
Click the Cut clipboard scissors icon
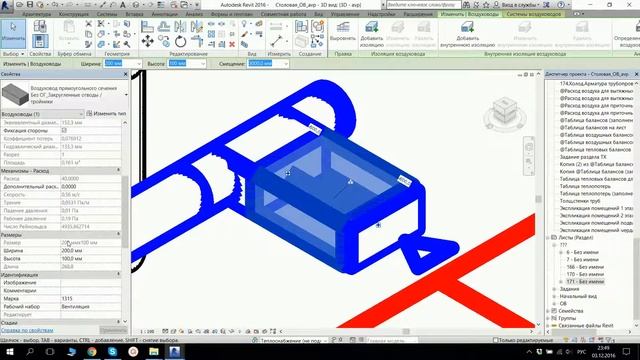[89, 24]
